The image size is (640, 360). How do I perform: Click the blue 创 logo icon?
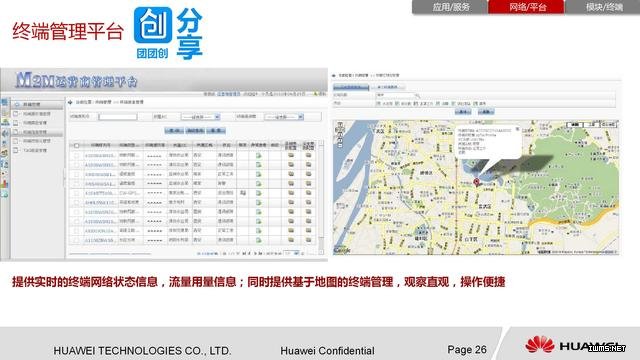pyautogui.click(x=153, y=25)
